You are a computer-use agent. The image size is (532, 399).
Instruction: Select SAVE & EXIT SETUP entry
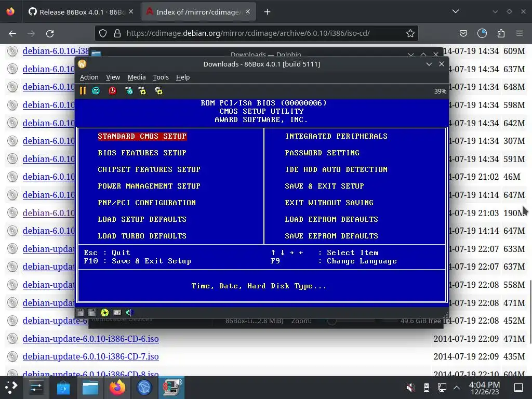324,186
